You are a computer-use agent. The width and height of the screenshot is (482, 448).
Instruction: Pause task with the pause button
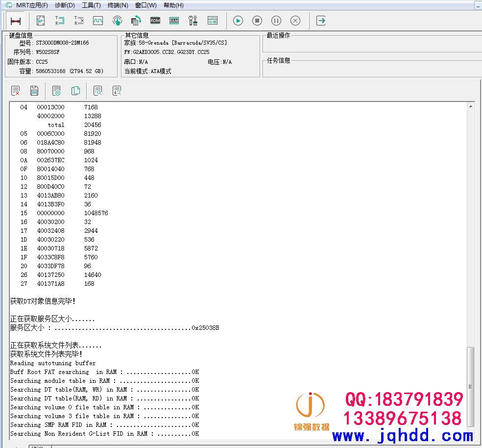point(276,21)
